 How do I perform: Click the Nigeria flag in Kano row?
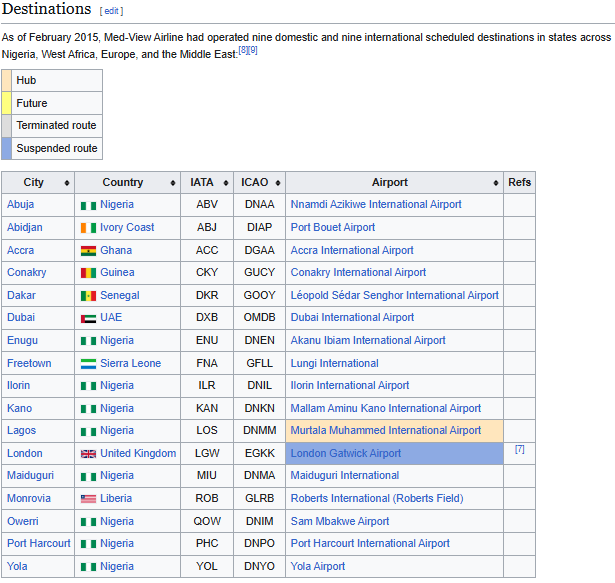click(88, 409)
